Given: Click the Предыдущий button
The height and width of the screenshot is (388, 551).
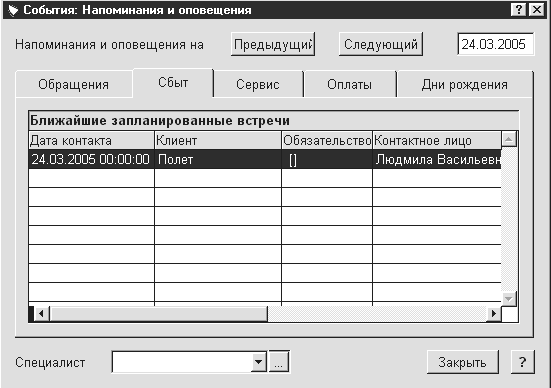Looking at the screenshot, I should pyautogui.click(x=273, y=44).
